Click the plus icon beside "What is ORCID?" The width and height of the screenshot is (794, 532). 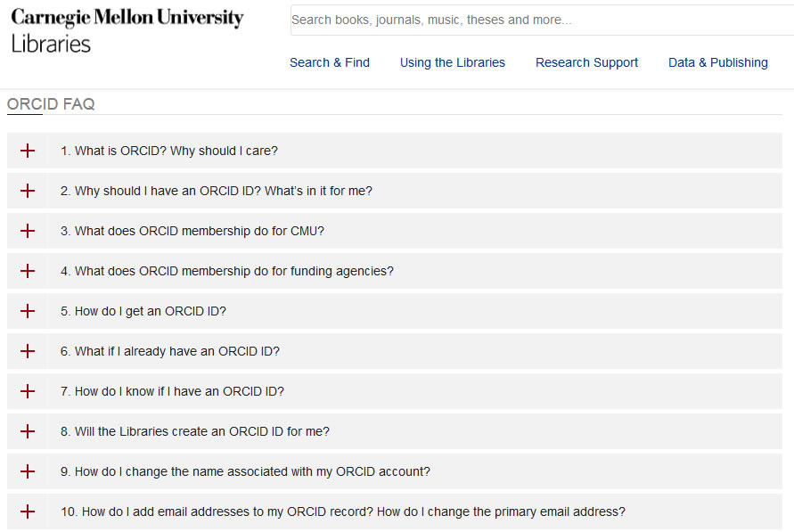[x=28, y=151]
